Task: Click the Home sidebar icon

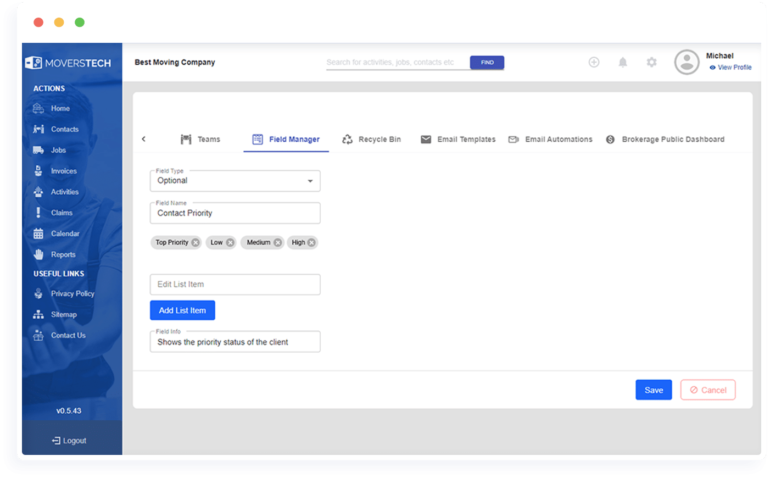Action: pos(38,108)
